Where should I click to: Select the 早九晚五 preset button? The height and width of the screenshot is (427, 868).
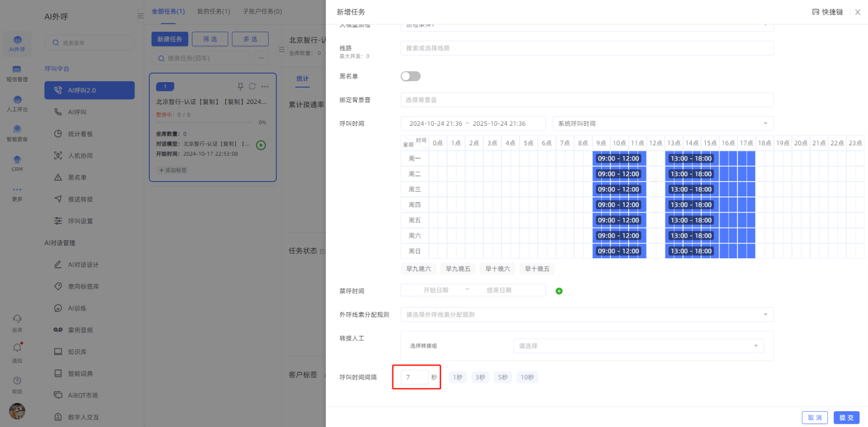pyautogui.click(x=458, y=269)
